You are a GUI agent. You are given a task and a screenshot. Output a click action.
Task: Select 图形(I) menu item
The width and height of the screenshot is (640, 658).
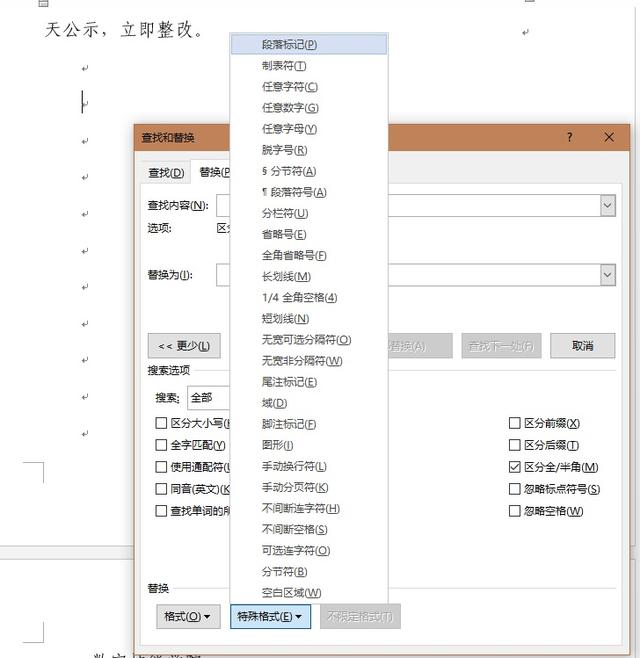coord(309,445)
